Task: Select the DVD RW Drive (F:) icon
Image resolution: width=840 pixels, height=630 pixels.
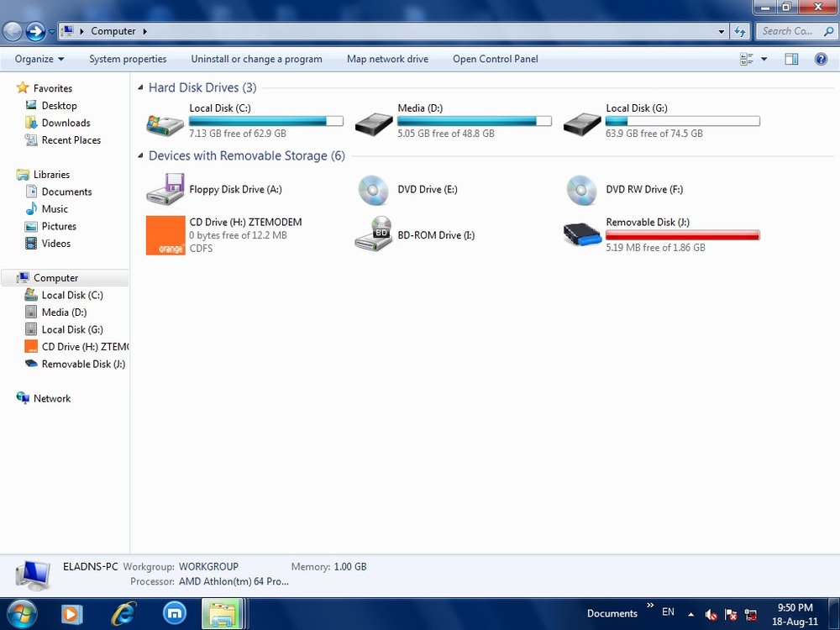Action: coord(582,190)
